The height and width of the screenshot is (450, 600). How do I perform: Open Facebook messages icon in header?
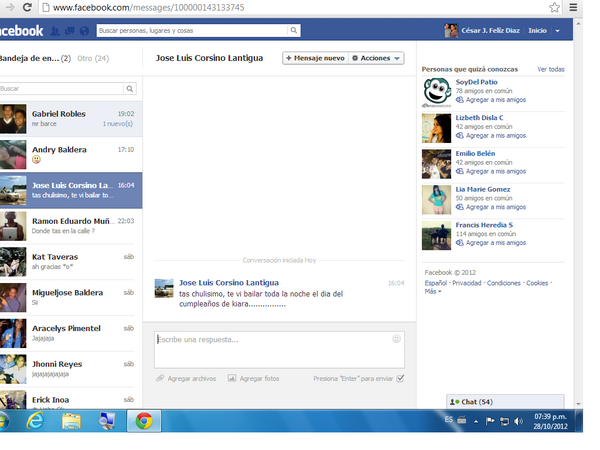70,31
